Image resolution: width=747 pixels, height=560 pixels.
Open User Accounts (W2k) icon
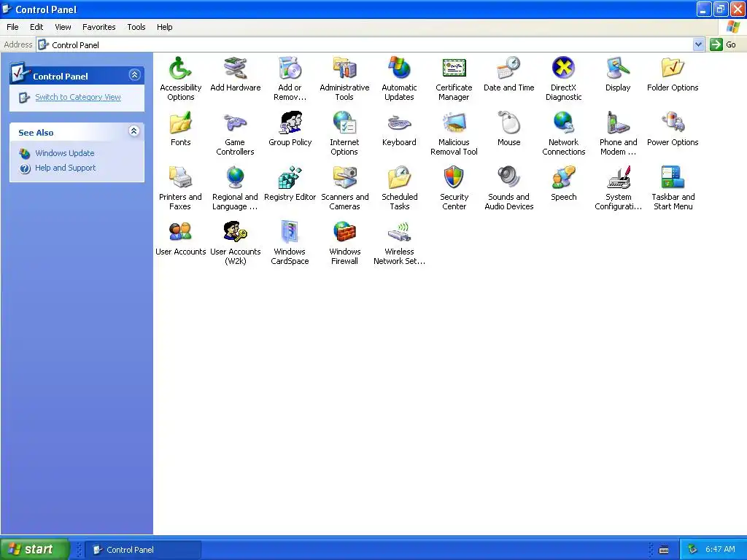click(236, 233)
